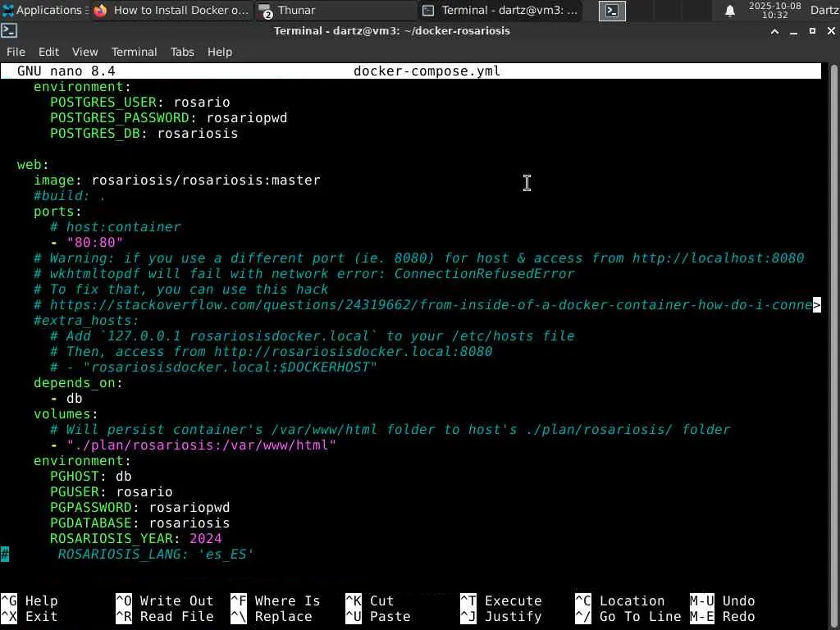This screenshot has width=840, height=630.
Task: Click the '^R Read File' nano shortcut
Action: click(164, 617)
